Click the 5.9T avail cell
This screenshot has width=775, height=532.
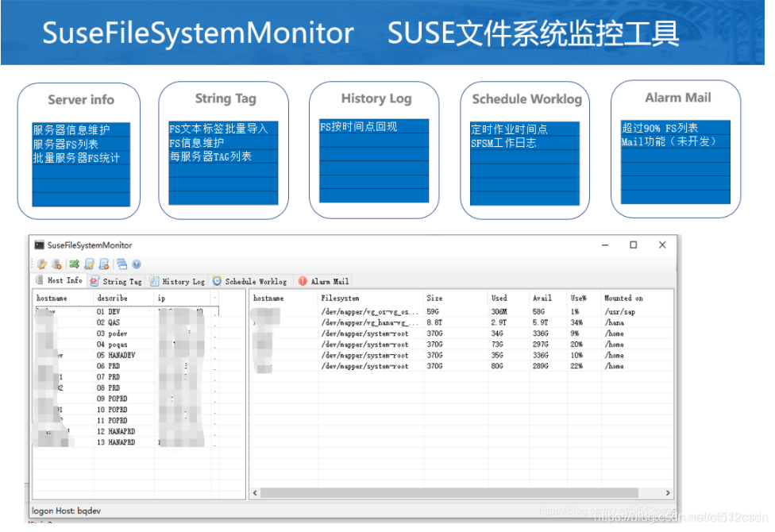(x=540, y=323)
